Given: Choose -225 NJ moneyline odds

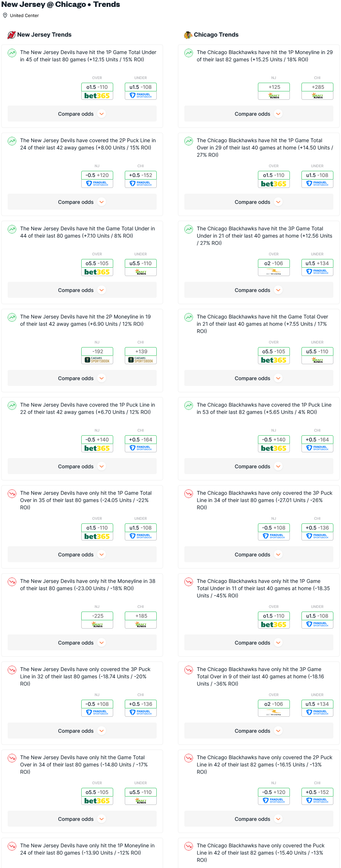Looking at the screenshot, I should pos(97,620).
